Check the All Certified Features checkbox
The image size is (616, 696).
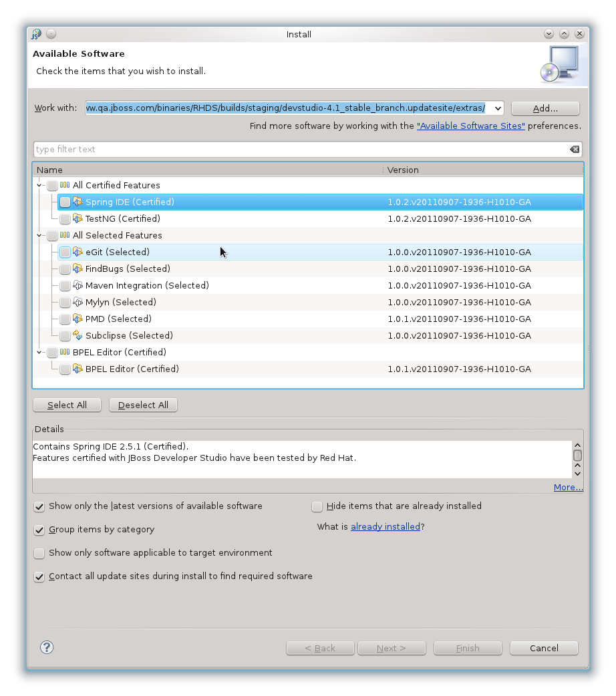(52, 186)
